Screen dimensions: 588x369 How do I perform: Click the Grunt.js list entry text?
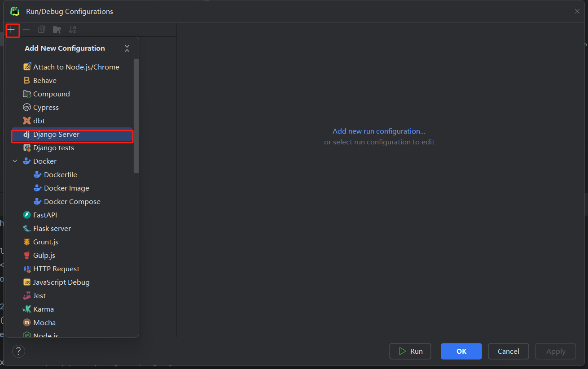click(46, 242)
